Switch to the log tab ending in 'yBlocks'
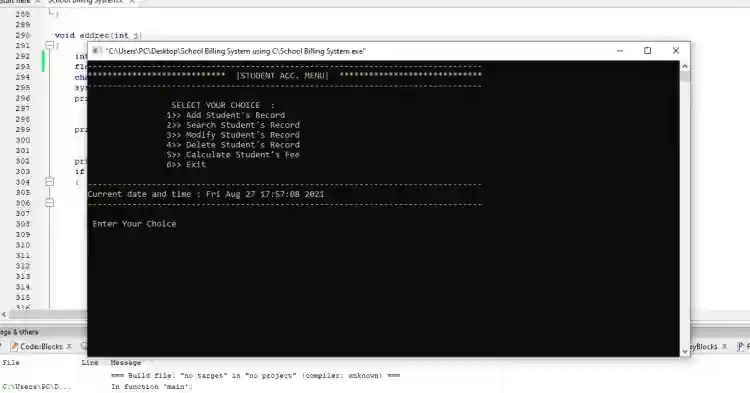Image resolution: width=750 pixels, height=393 pixels. (x=704, y=346)
